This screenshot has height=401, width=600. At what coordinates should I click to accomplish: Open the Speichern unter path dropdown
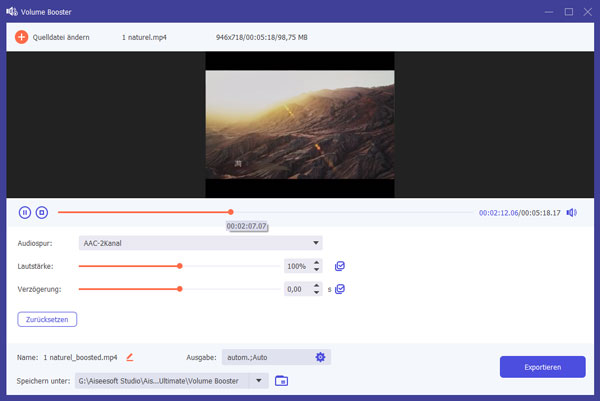click(x=260, y=380)
